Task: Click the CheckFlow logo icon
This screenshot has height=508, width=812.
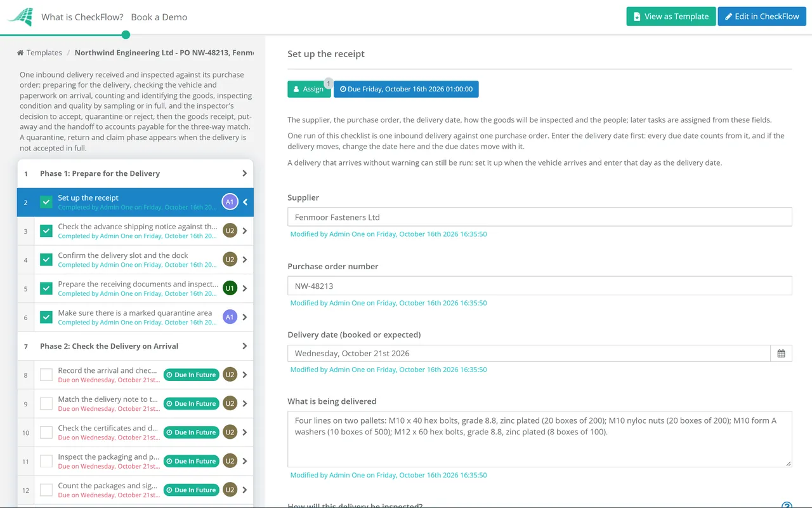Action: coord(20,17)
